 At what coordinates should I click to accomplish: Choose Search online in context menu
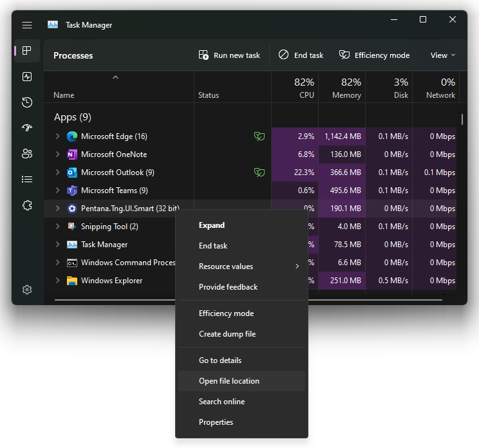point(241,402)
